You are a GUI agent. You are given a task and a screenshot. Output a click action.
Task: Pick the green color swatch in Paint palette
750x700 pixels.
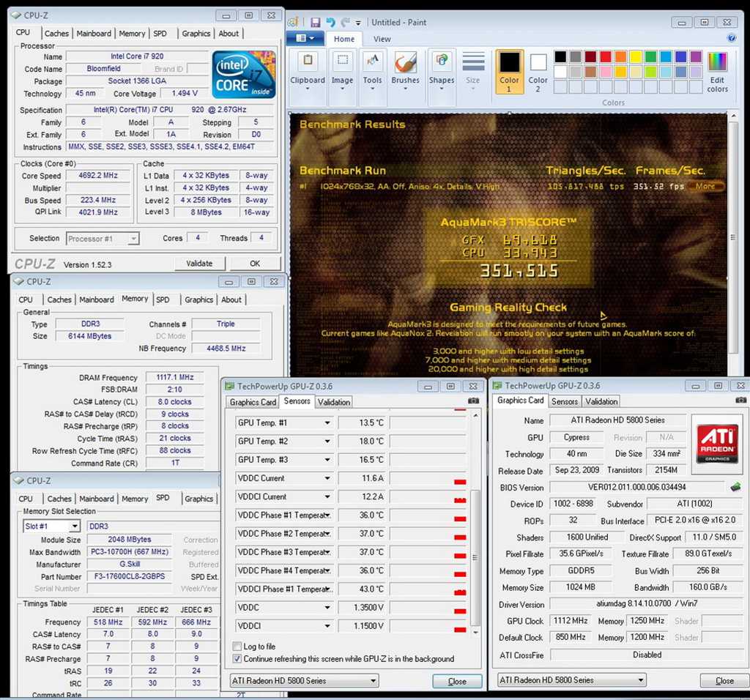click(650, 57)
